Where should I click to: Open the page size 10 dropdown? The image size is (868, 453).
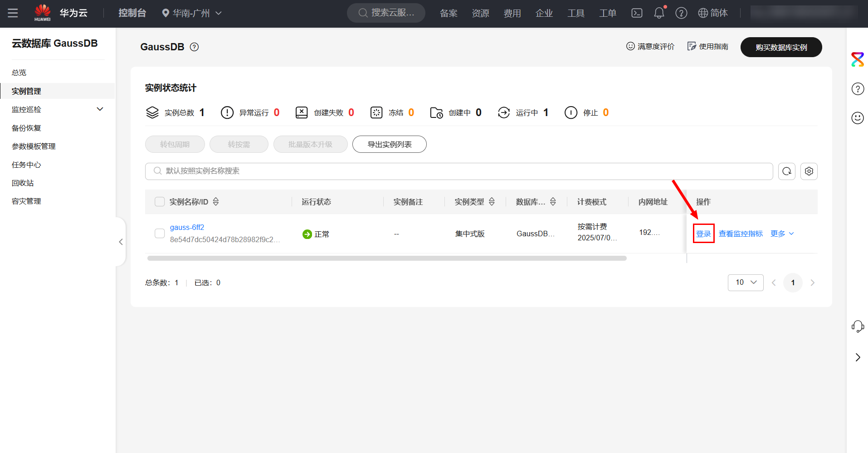tap(746, 283)
